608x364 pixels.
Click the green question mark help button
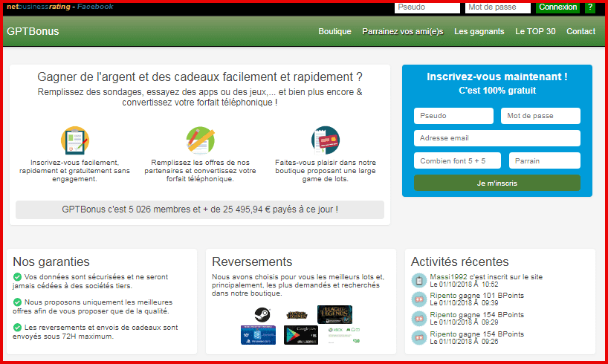(x=590, y=7)
